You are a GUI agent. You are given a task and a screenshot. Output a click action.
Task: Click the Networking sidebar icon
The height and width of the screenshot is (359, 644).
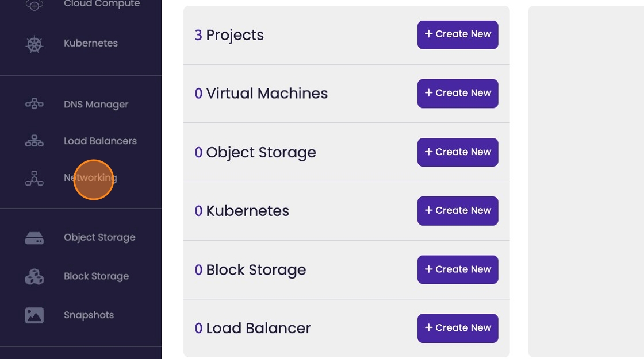point(34,178)
